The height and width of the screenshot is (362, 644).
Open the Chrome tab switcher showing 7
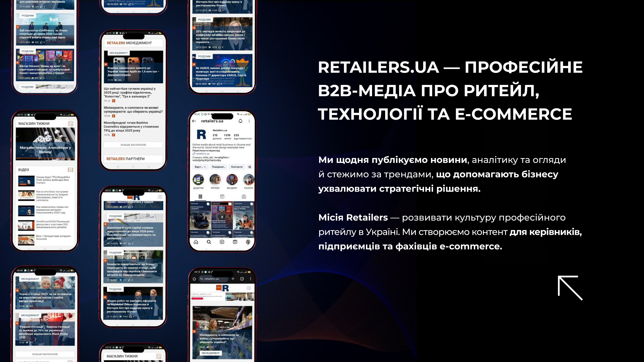242,279
